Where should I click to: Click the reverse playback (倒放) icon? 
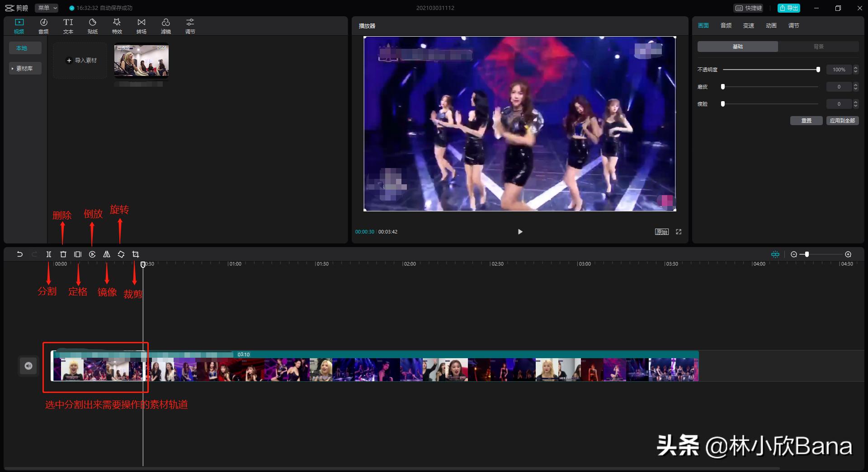coord(92,254)
